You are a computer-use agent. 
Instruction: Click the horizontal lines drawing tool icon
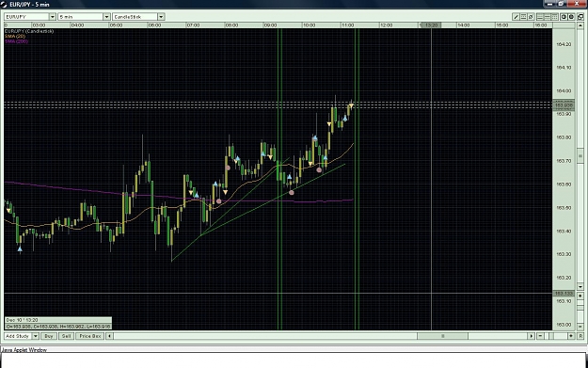click(x=523, y=17)
